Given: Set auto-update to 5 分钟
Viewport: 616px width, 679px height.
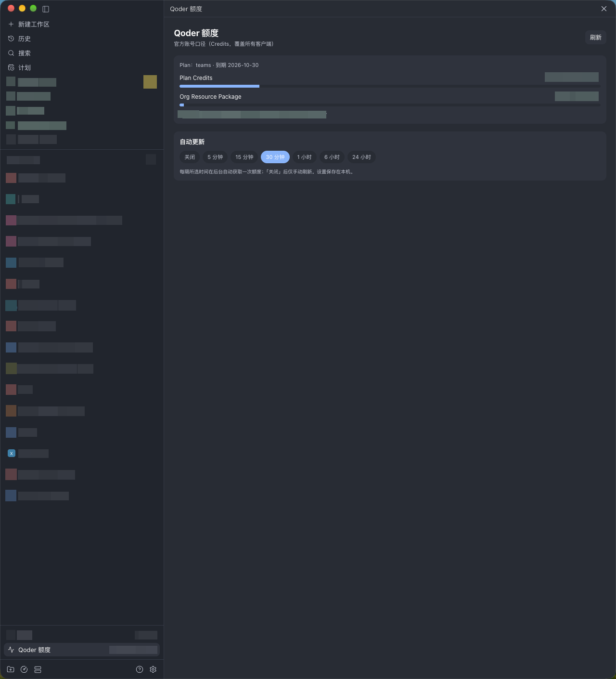Looking at the screenshot, I should point(215,157).
